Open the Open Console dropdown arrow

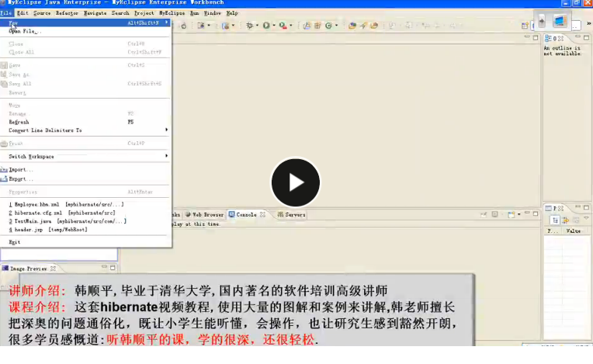pyautogui.click(x=518, y=215)
